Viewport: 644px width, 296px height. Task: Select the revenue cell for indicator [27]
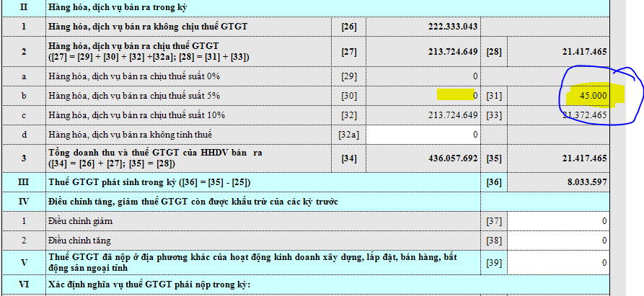point(424,51)
